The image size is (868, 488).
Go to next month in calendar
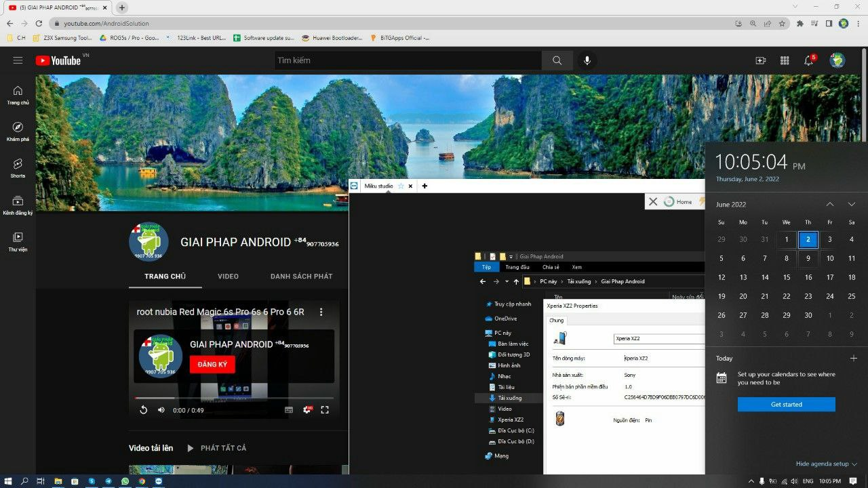[x=852, y=204]
